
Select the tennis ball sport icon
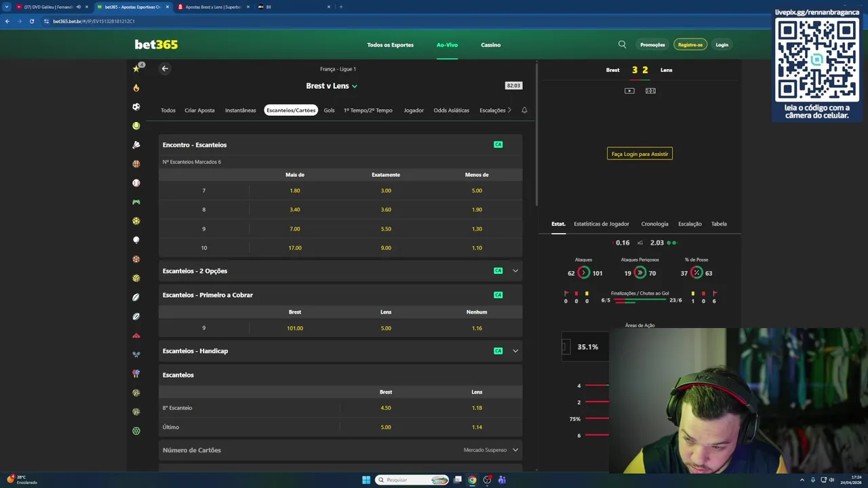point(136,125)
